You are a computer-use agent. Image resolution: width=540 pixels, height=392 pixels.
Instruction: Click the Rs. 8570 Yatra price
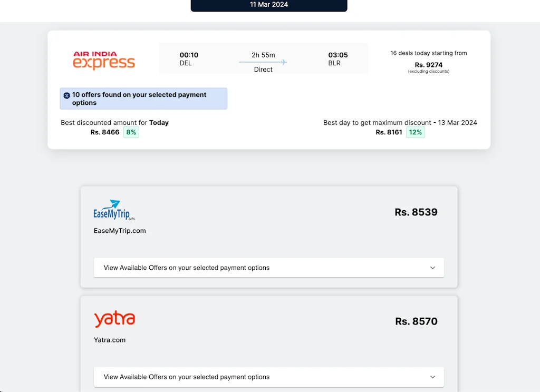(416, 321)
